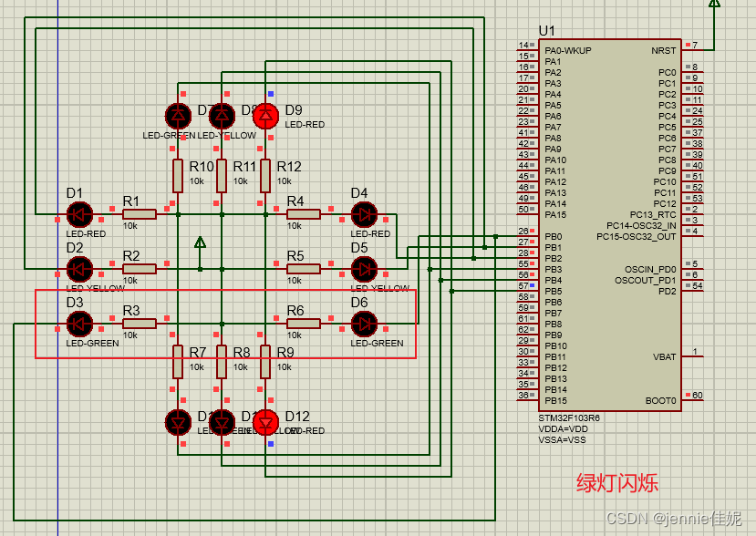The width and height of the screenshot is (756, 536).
Task: Click the LED-GREEN text under D6
Action: pyautogui.click(x=377, y=343)
